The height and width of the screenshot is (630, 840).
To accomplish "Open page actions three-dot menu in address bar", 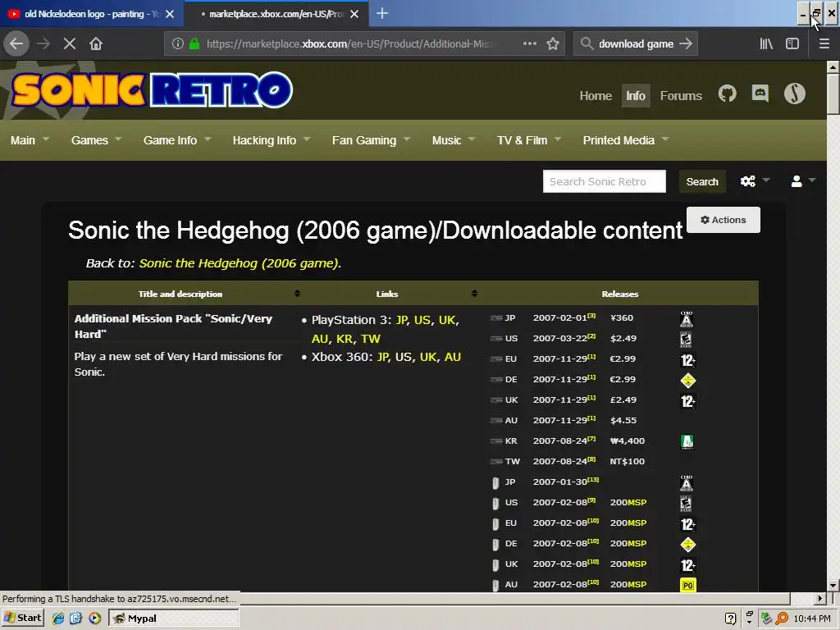I will point(529,43).
